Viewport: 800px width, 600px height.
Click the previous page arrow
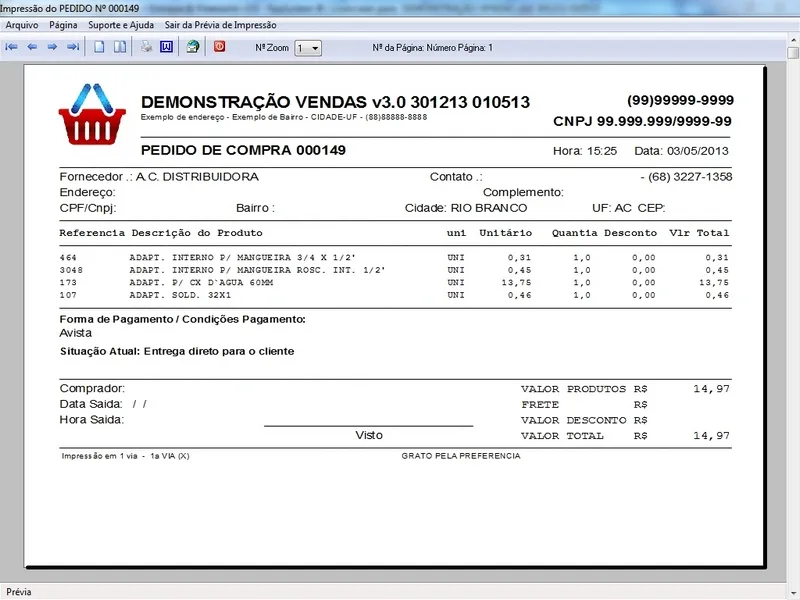click(31, 47)
